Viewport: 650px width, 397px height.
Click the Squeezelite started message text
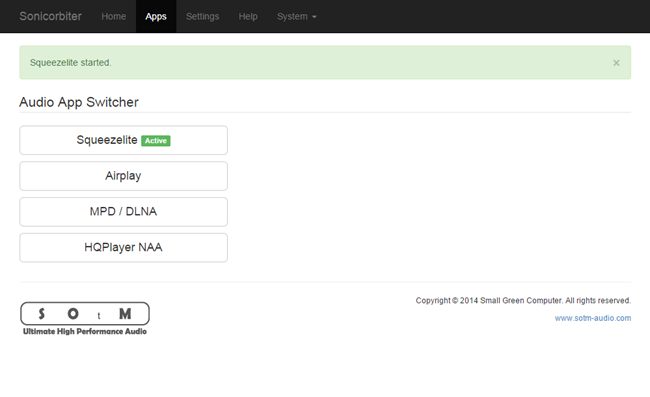tap(70, 63)
